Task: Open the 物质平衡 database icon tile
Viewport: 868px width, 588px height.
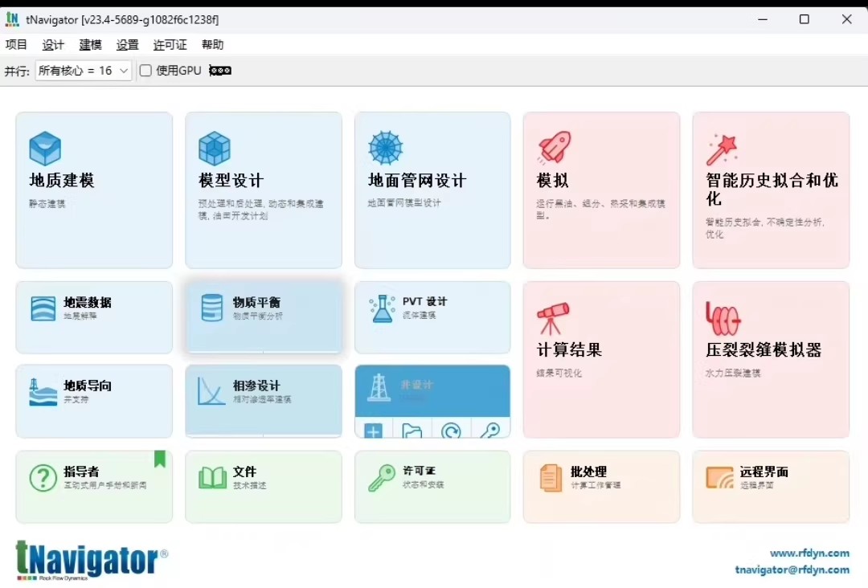Action: (264, 317)
